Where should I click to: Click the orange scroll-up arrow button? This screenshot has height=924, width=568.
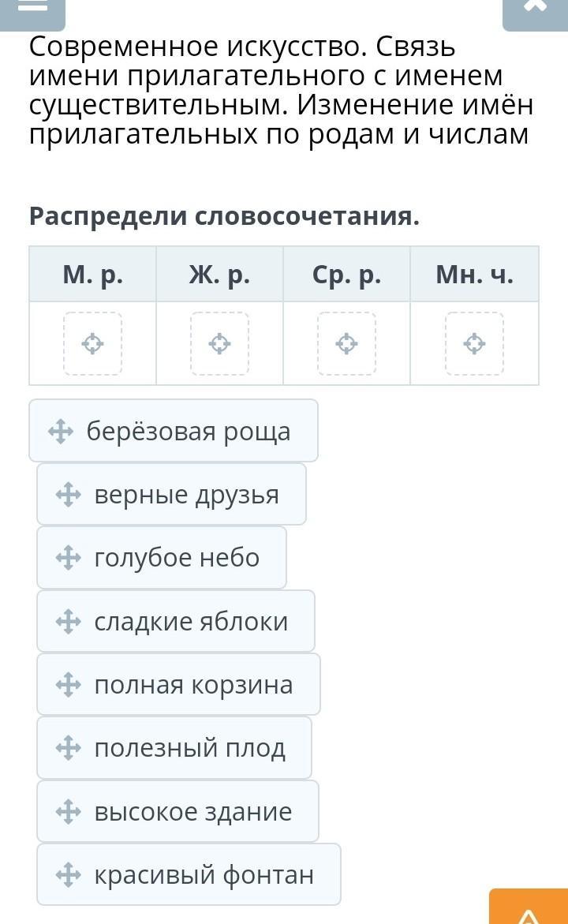[x=528, y=910]
